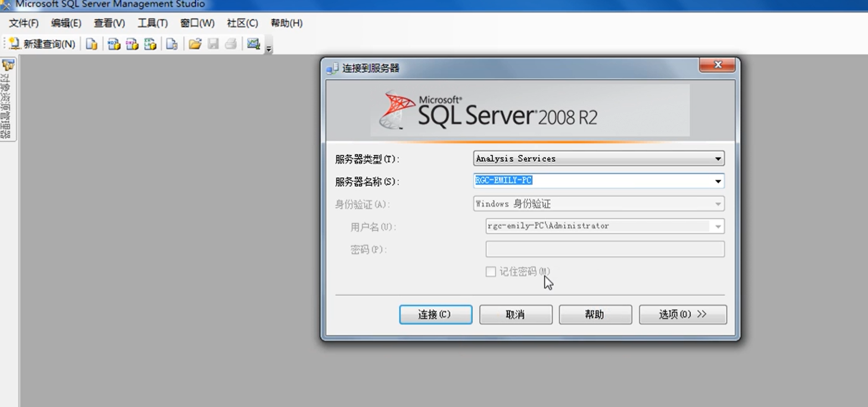Open the 窗口(W) menu

pyautogui.click(x=197, y=23)
